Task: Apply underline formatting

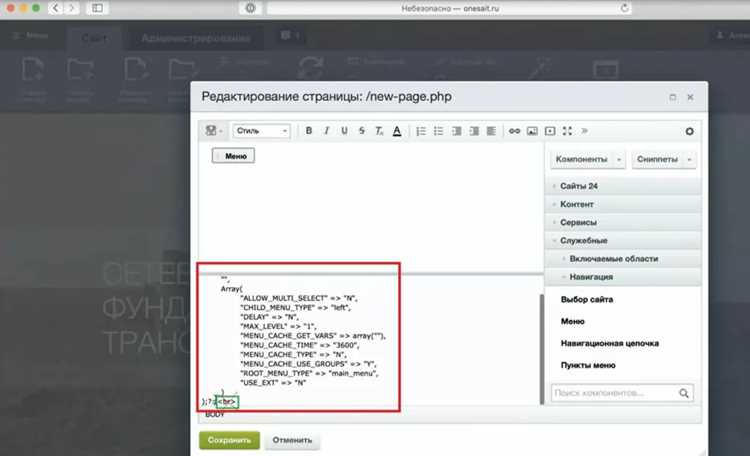Action: tap(344, 131)
